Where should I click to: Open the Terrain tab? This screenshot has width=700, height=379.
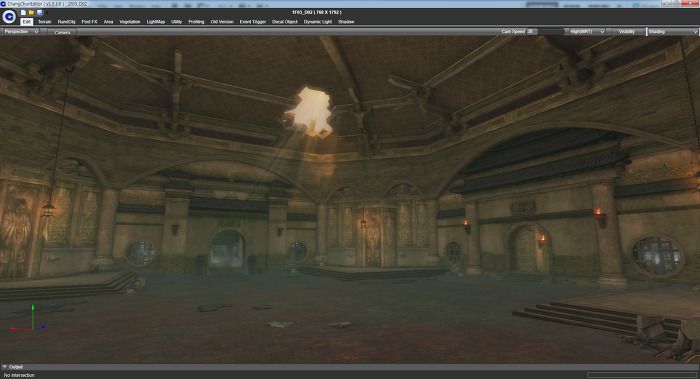point(45,21)
